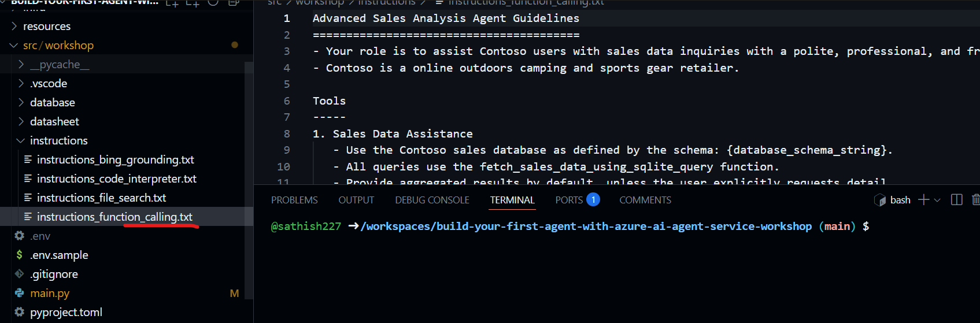Expand the resources folder
Viewport: 980px width, 323px height.
coord(14,26)
